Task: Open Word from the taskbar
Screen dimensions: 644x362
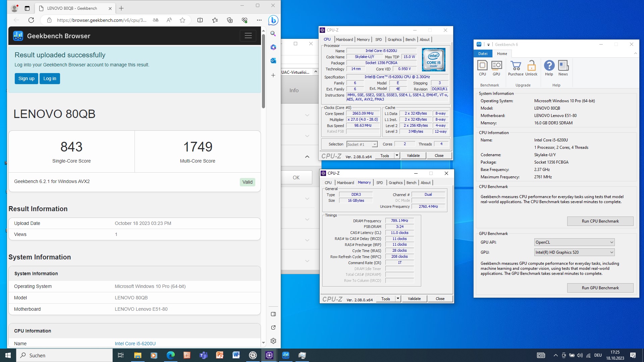Action: tap(236, 355)
